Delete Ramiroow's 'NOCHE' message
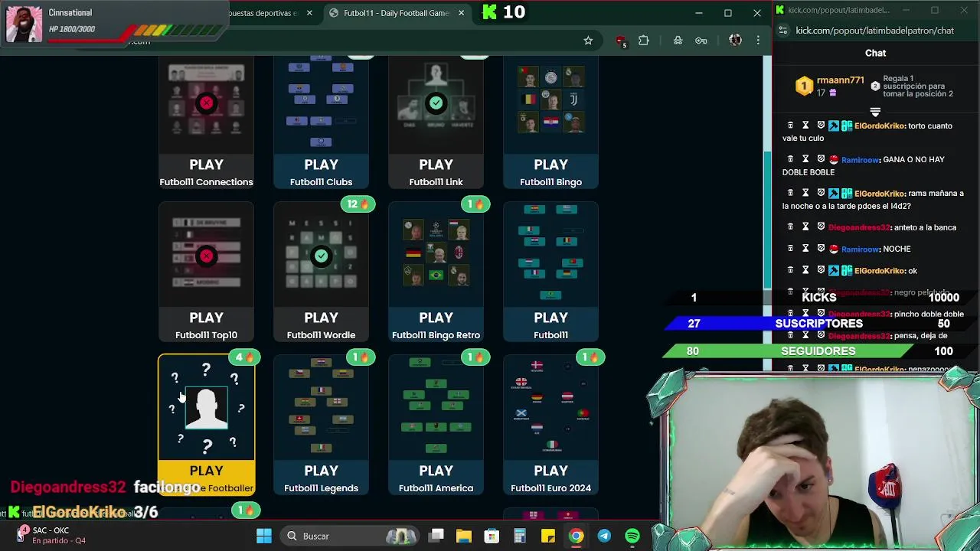 tap(790, 249)
